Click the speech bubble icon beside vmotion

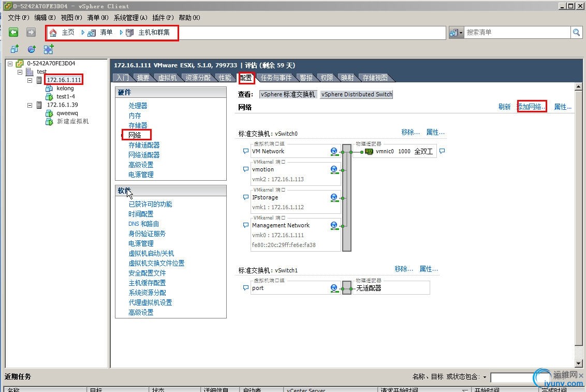click(245, 169)
